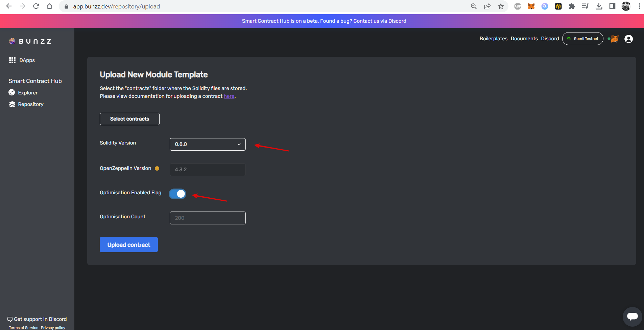Open the Repository layers icon
This screenshot has height=330, width=644.
(x=12, y=104)
